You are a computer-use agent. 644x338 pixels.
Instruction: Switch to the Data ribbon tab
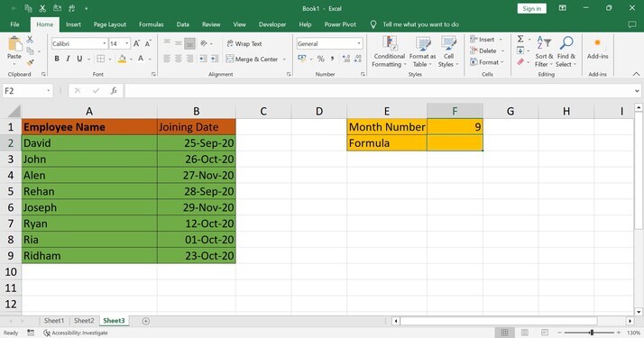(183, 24)
